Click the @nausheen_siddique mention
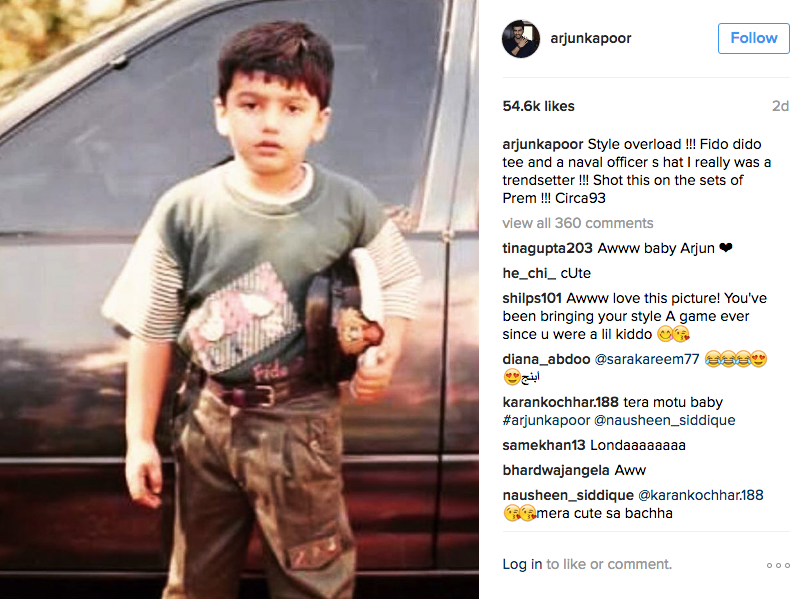 coord(664,420)
